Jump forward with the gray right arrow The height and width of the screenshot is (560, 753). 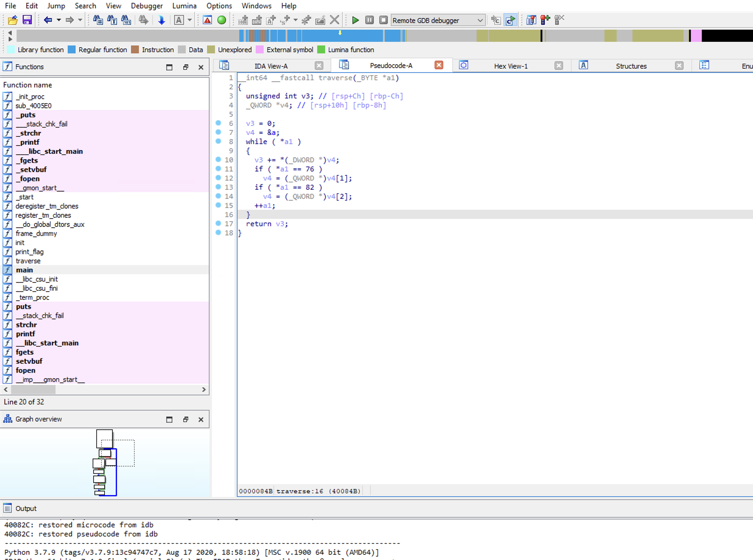coord(69,20)
